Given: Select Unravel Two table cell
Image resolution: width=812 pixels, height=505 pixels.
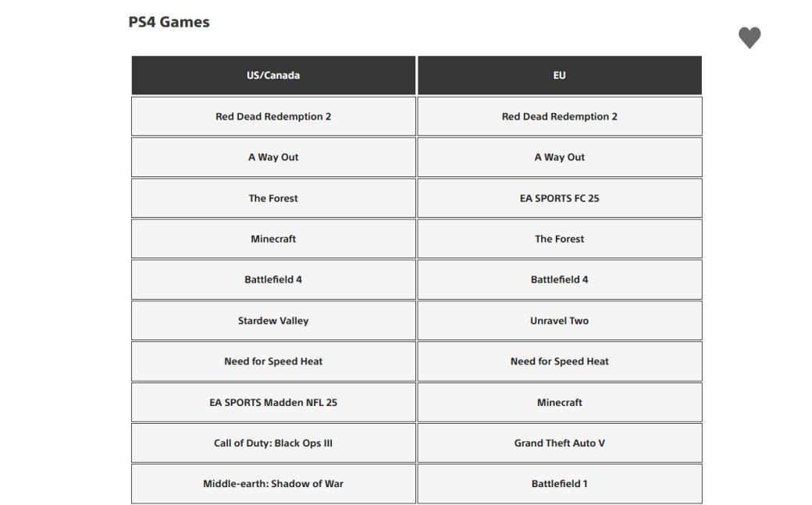Looking at the screenshot, I should tap(559, 321).
